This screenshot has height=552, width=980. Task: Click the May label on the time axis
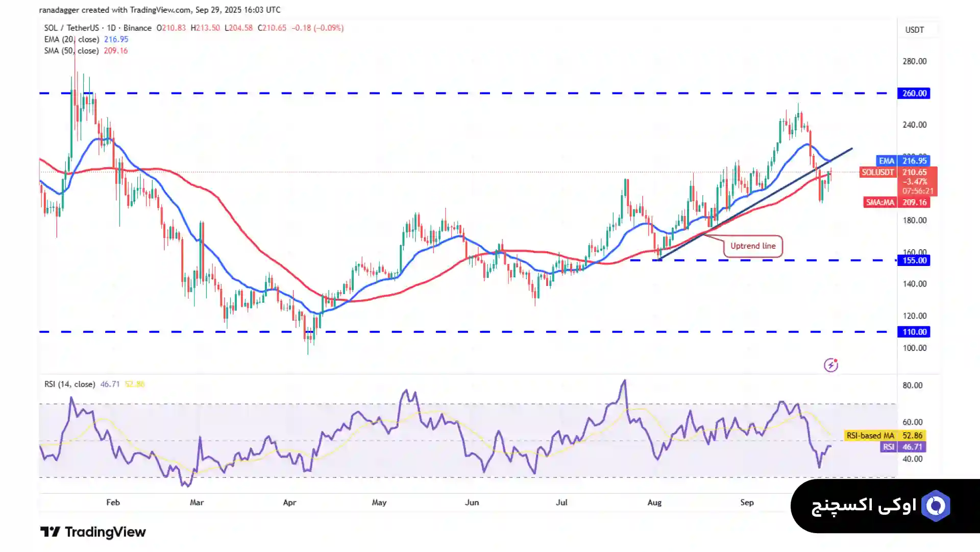coord(379,502)
